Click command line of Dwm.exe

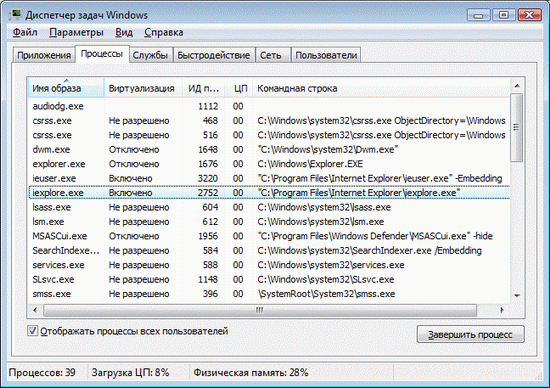(x=328, y=149)
